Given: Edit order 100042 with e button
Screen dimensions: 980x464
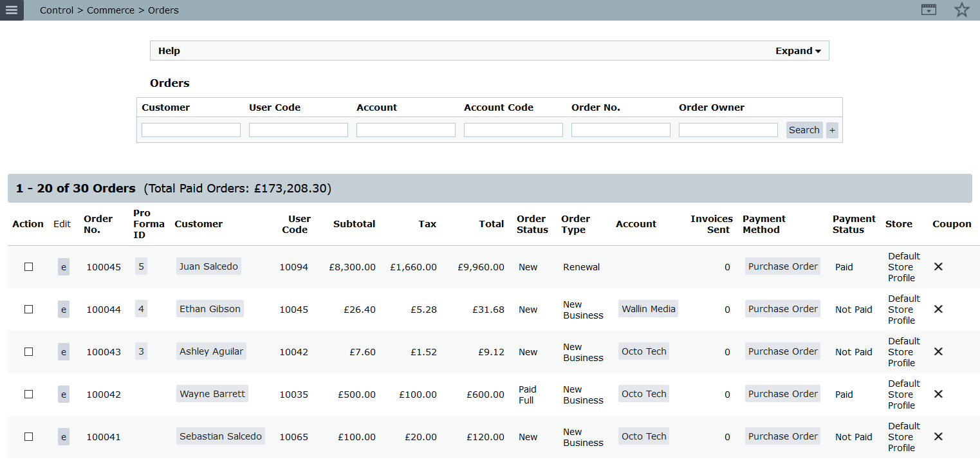Looking at the screenshot, I should coord(64,394).
